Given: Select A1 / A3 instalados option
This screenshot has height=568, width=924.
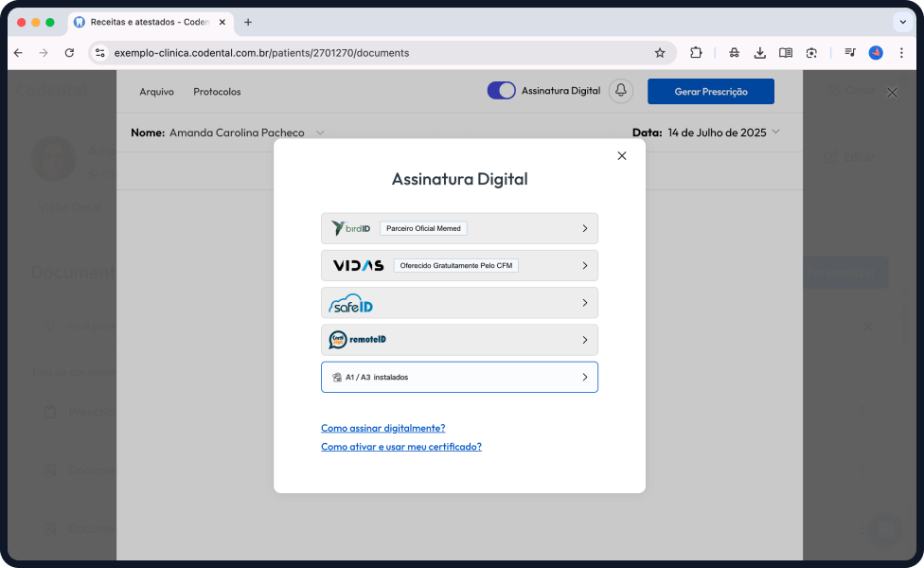Looking at the screenshot, I should tap(460, 377).
